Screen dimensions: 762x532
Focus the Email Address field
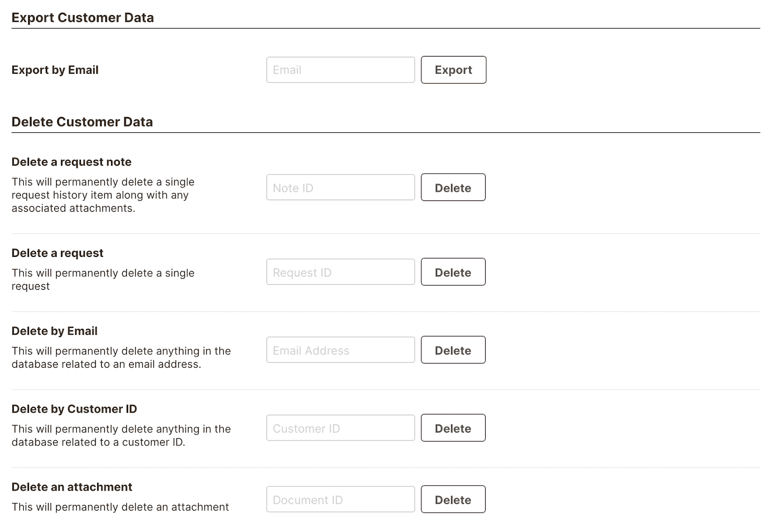pos(341,350)
